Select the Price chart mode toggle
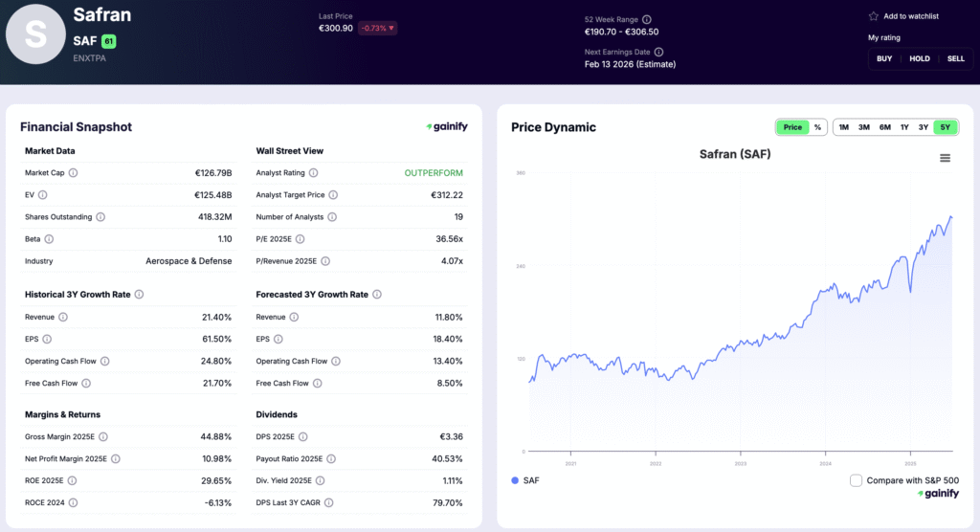This screenshot has width=980, height=532. tap(792, 127)
